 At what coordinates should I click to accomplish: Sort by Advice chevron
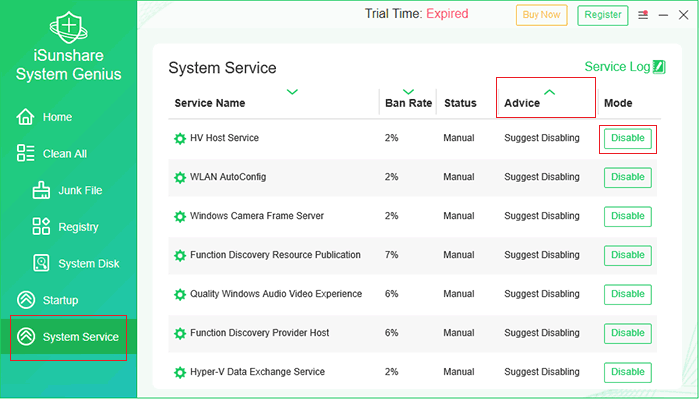550,92
